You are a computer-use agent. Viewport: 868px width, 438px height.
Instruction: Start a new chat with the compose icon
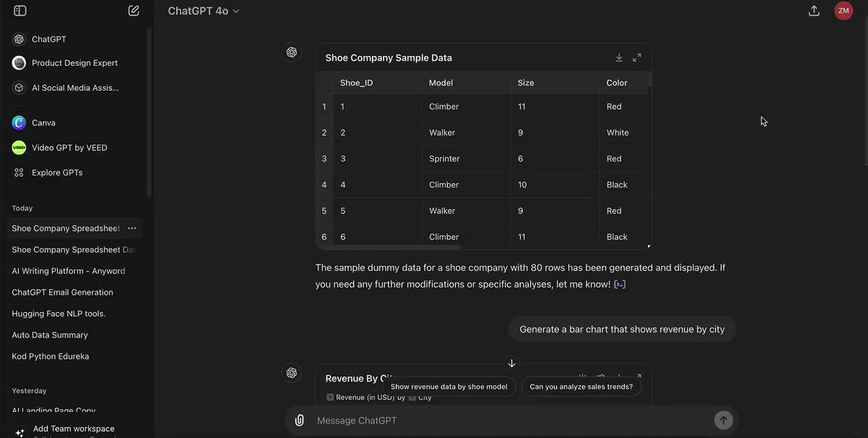134,11
